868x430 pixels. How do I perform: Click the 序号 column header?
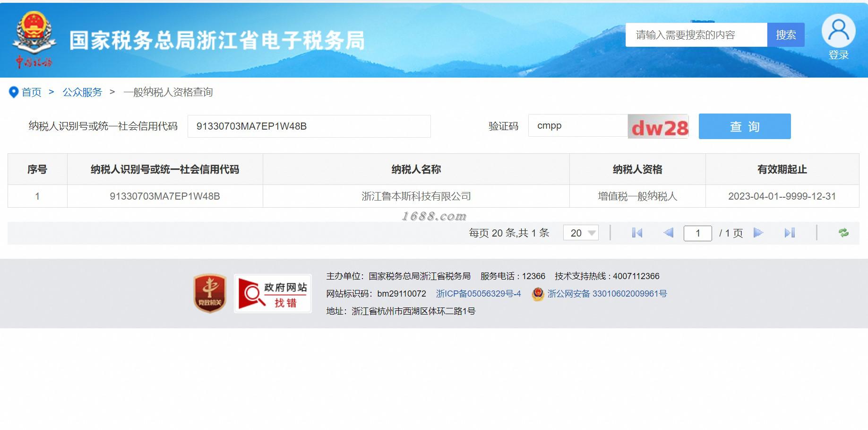[x=37, y=169]
